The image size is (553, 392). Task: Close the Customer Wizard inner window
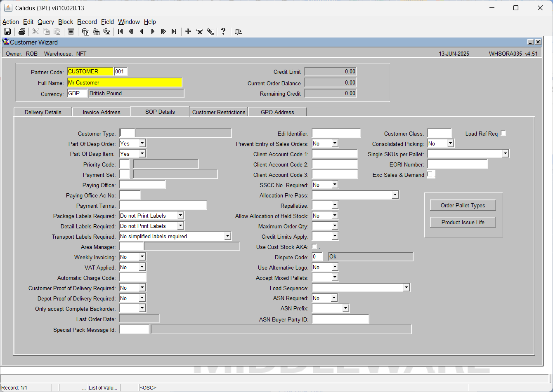pyautogui.click(x=538, y=42)
